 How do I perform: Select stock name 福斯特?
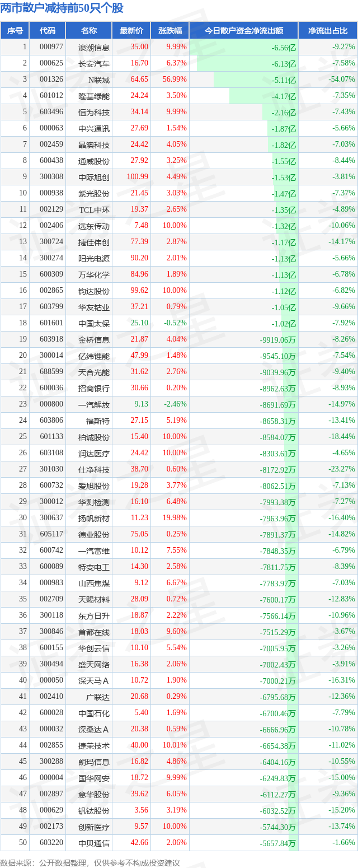98,421
